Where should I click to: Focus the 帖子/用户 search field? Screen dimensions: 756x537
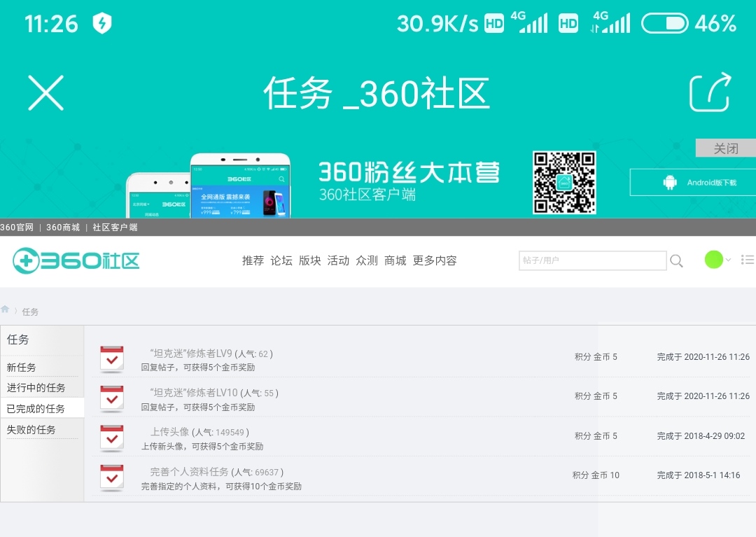(593, 260)
